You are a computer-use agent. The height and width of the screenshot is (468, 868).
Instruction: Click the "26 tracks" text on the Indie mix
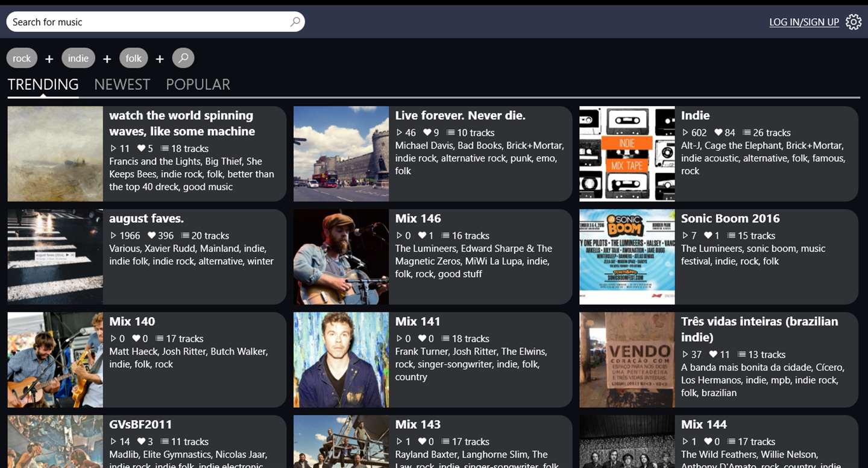pos(772,133)
